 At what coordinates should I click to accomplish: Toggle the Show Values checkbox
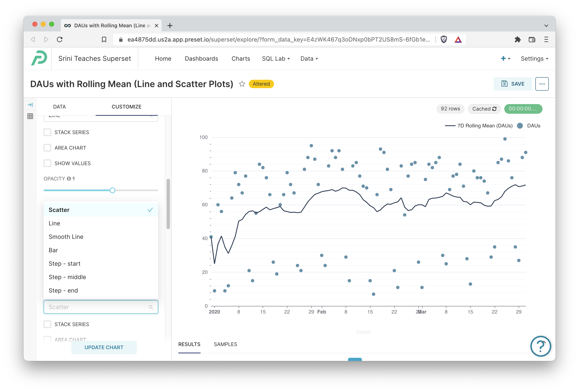tap(47, 163)
